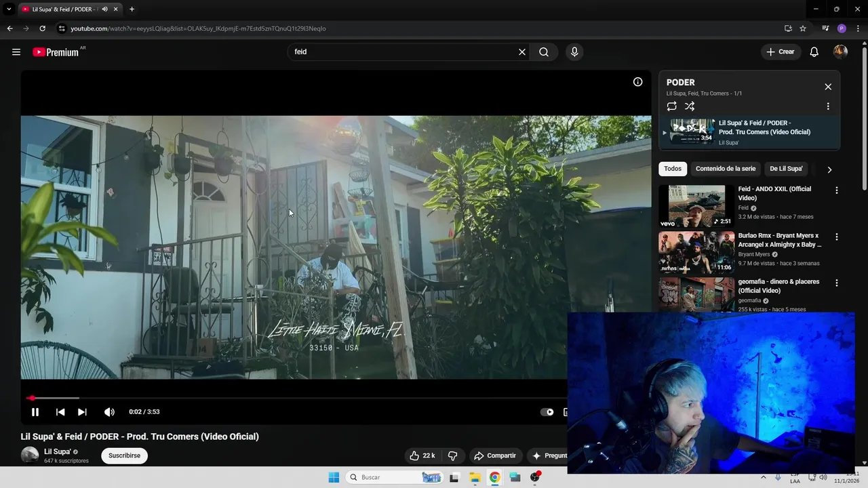Subscribe with the Suscribirse button
Image resolution: width=868 pixels, height=488 pixels.
[x=124, y=455]
